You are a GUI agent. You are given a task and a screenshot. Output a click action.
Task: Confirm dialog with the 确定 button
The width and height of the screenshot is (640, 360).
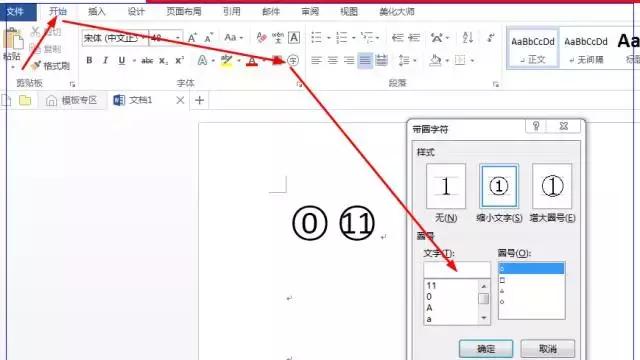[486, 348]
